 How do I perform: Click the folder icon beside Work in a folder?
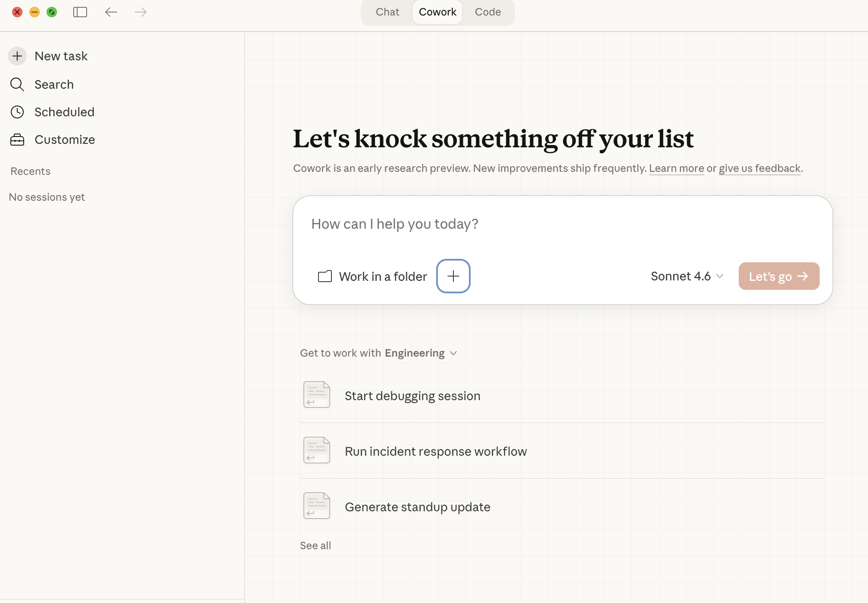[325, 276]
